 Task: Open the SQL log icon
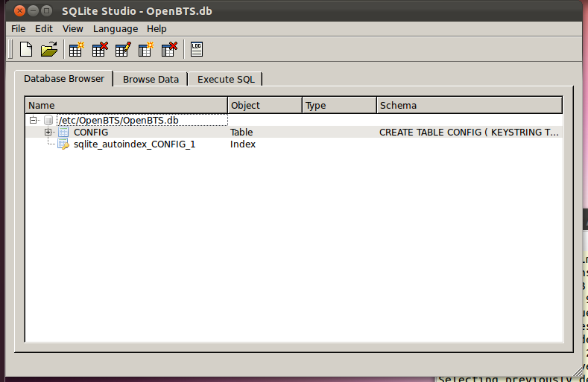(197, 50)
